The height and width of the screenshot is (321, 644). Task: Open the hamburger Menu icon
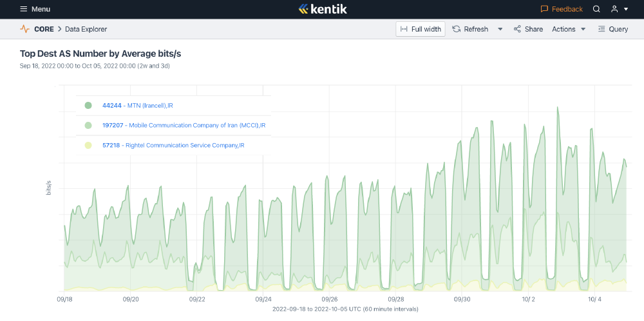pyautogui.click(x=23, y=9)
